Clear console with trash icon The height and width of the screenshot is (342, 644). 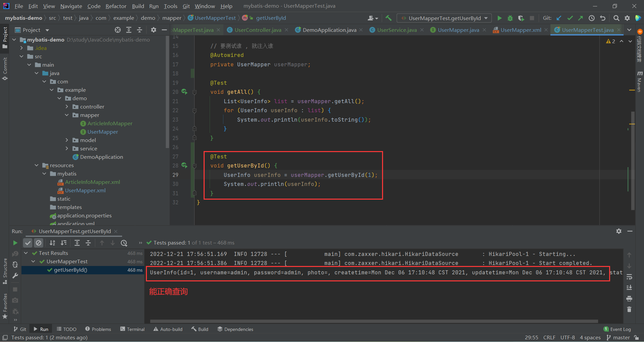coord(629,310)
